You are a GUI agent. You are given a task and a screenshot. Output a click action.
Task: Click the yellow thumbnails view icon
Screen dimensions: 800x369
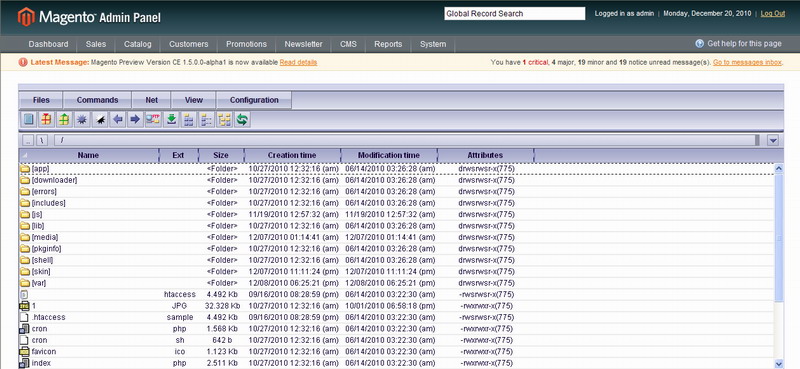click(x=224, y=119)
